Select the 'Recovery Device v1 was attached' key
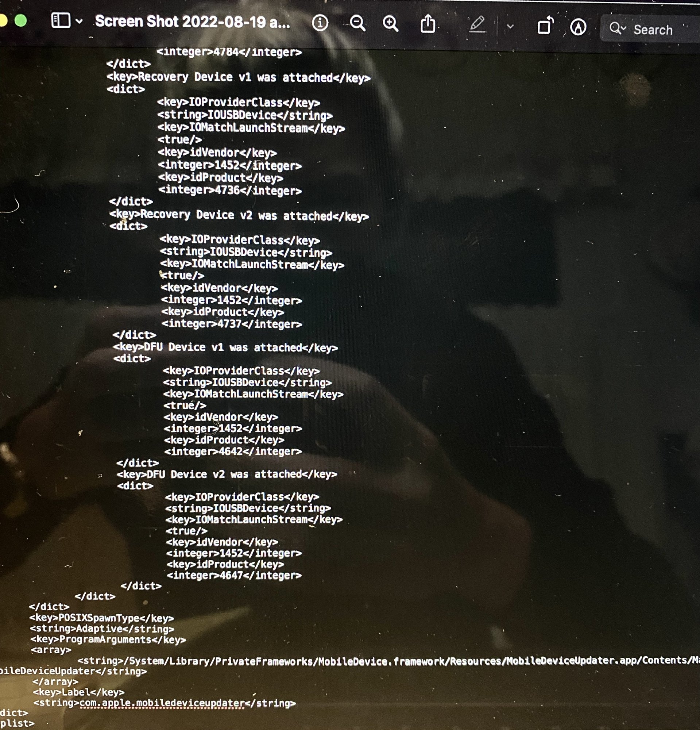Image resolution: width=700 pixels, height=730 pixels. [238, 77]
